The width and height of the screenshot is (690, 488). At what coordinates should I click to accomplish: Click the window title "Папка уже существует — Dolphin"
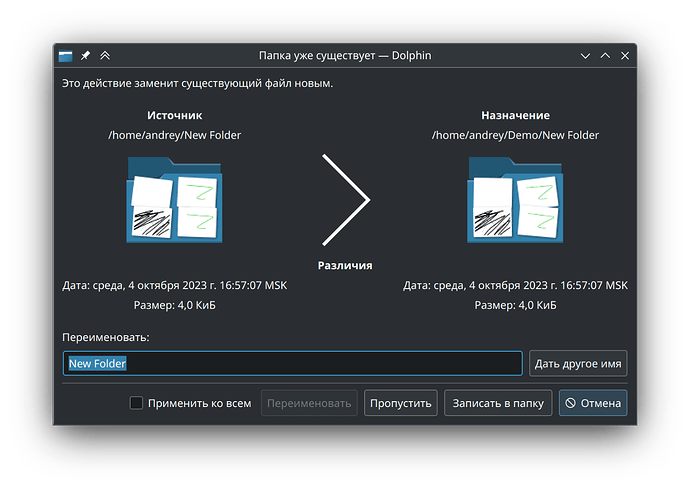pyautogui.click(x=345, y=55)
